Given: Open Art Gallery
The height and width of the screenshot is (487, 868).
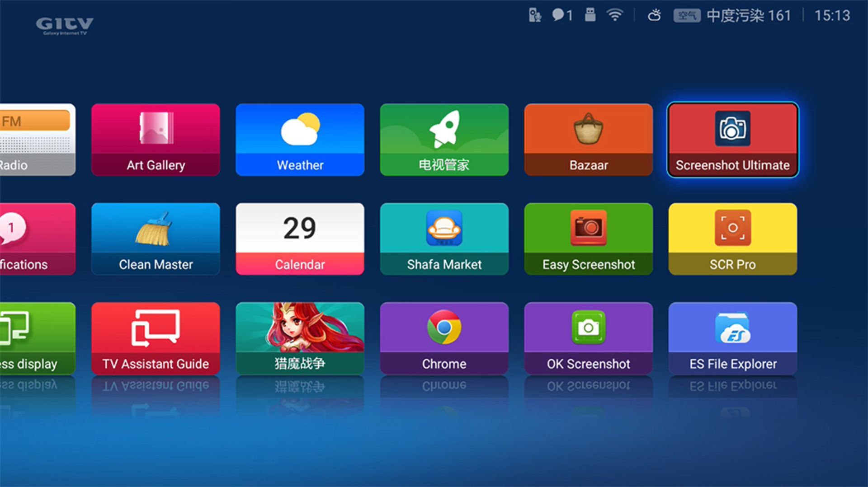Looking at the screenshot, I should [x=155, y=139].
